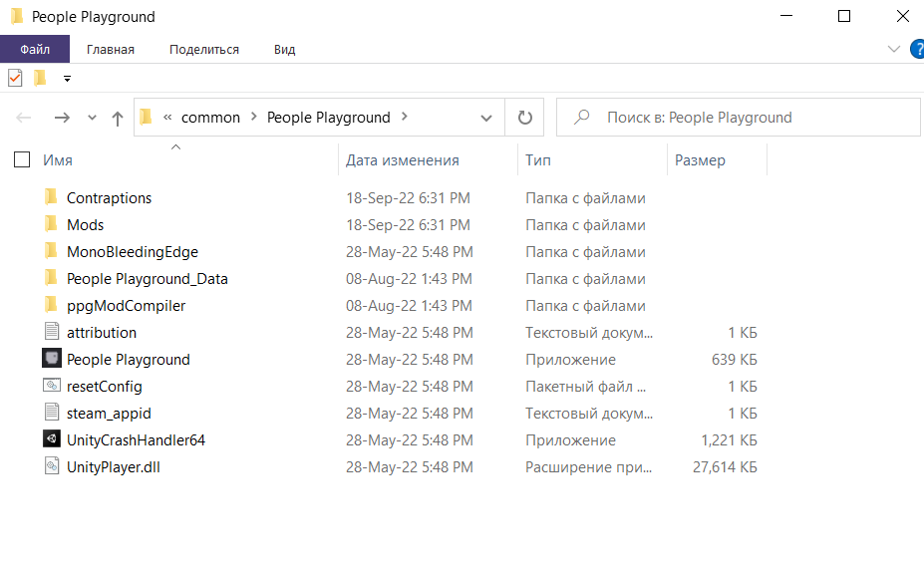Select the Mods folder name
The image size is (924, 571).
(x=85, y=225)
